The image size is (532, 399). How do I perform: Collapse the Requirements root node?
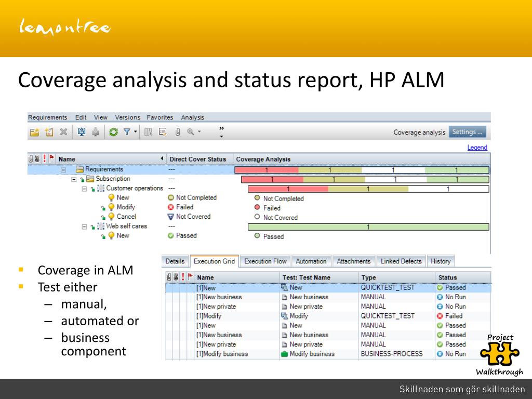63,169
